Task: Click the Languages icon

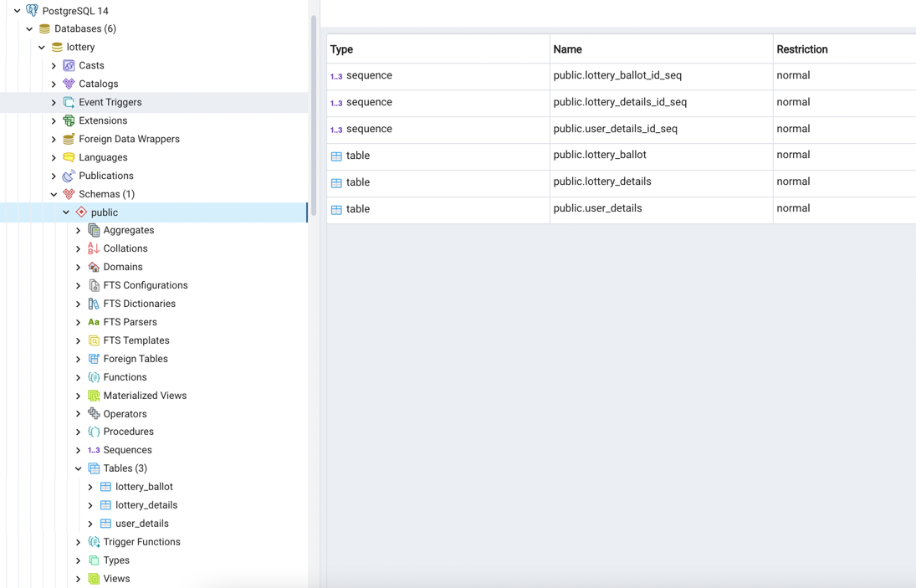Action: [x=69, y=157]
